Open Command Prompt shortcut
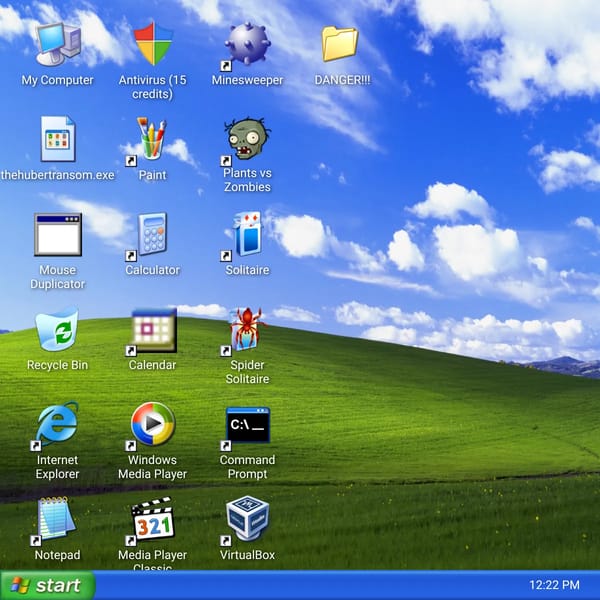 click(248, 425)
